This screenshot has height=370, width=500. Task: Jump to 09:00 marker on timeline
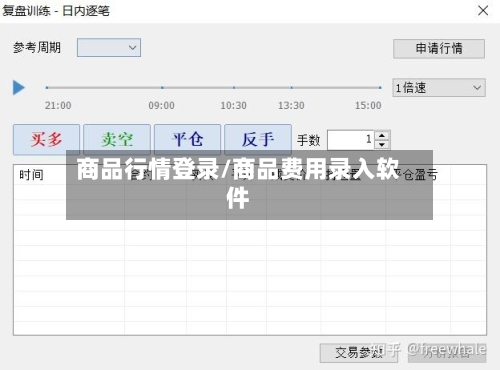coord(162,88)
